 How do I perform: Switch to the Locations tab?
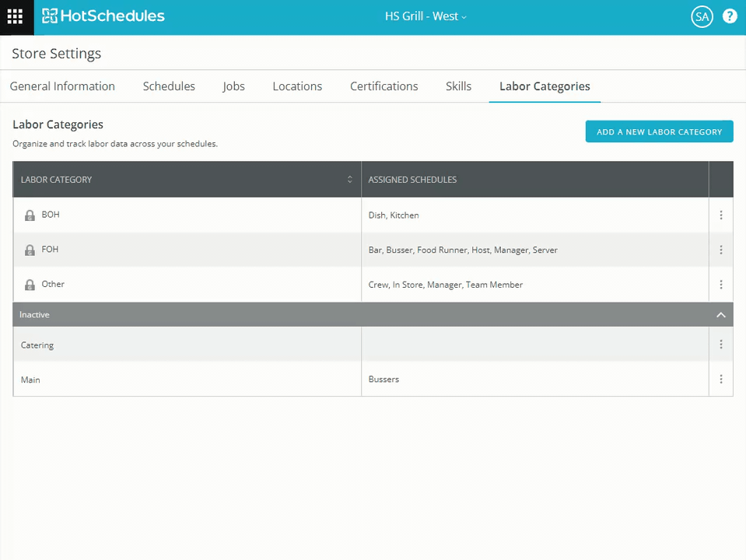click(297, 86)
